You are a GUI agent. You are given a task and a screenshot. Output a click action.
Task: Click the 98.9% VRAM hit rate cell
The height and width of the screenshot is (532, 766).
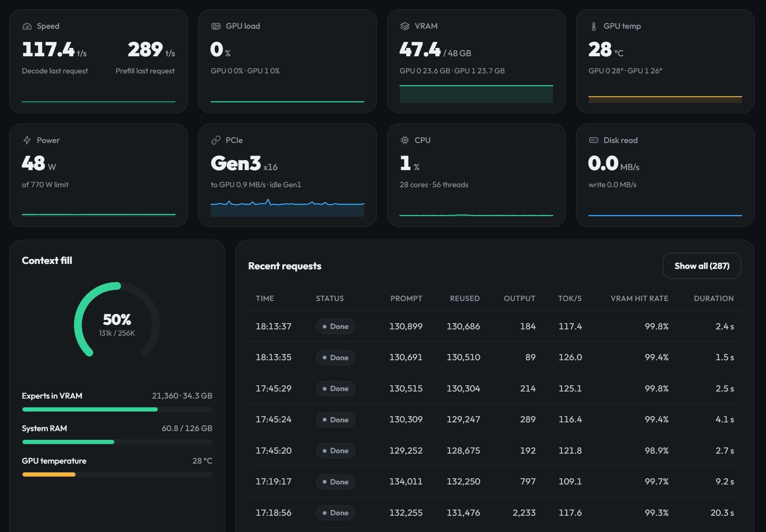[x=656, y=451]
